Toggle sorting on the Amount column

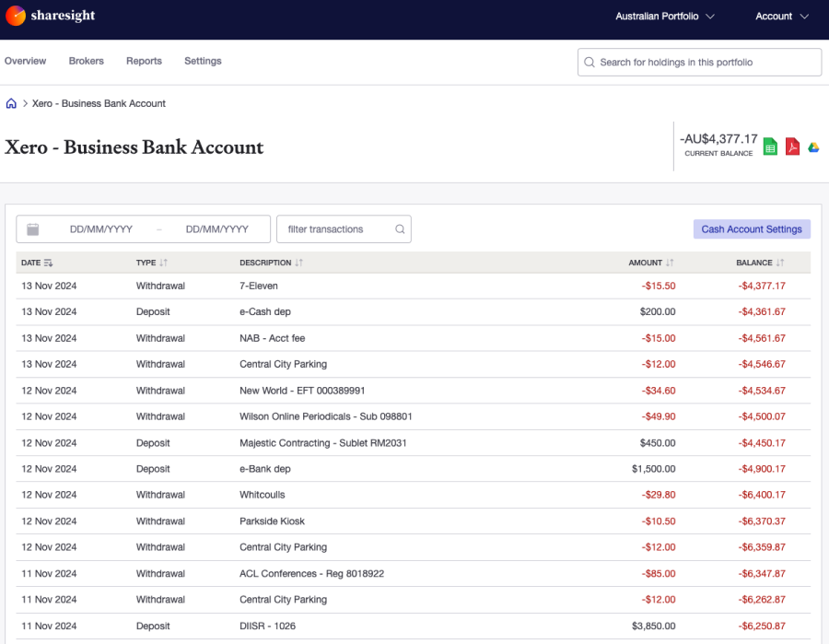tap(669, 263)
